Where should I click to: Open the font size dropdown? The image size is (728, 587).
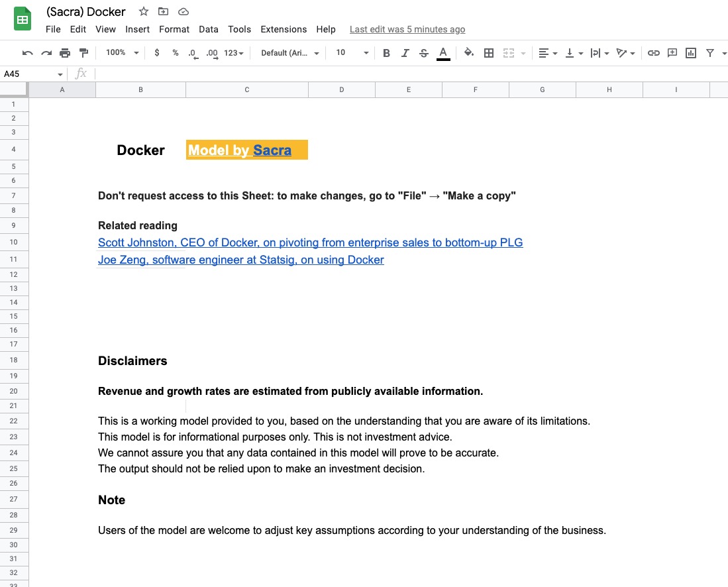[352, 53]
